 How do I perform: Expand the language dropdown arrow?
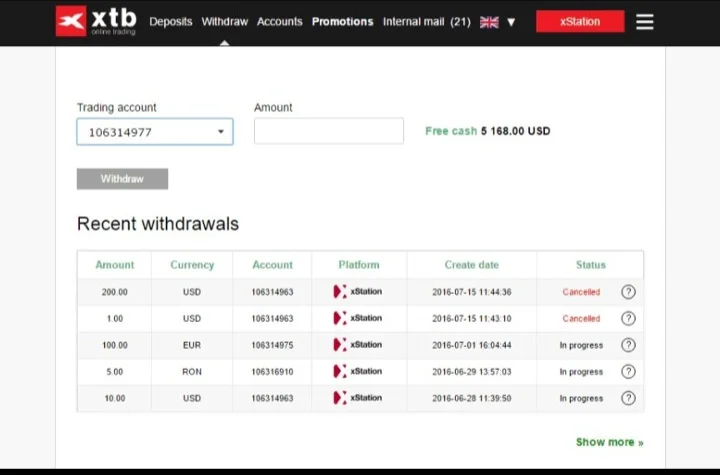coord(511,22)
